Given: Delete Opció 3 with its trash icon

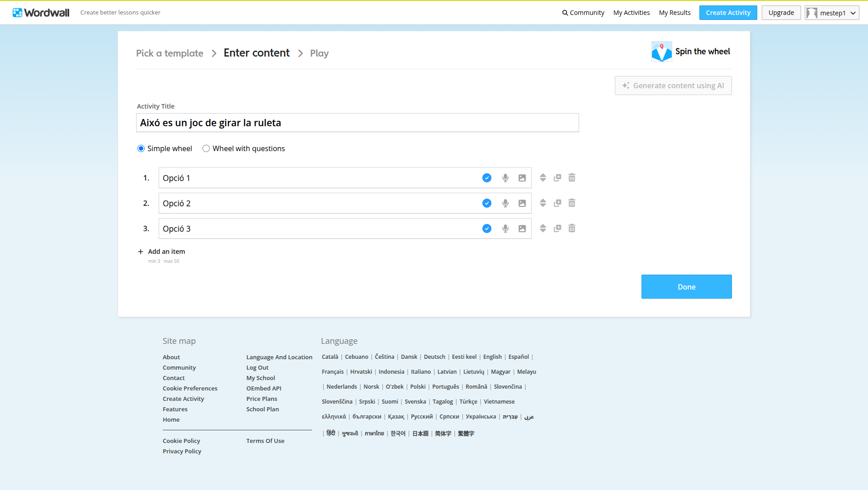Looking at the screenshot, I should [572, 228].
